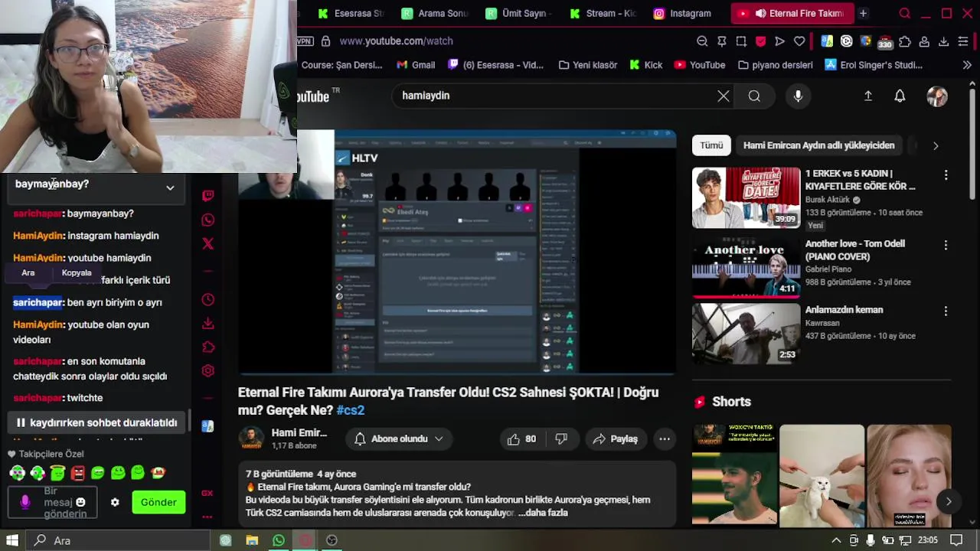The image size is (980, 551).
Task: Open YouTube notifications bell
Action: click(900, 96)
